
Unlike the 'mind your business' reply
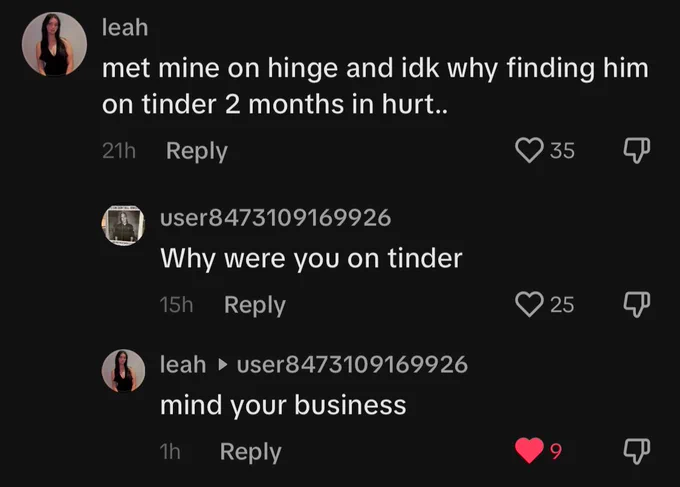click(529, 451)
